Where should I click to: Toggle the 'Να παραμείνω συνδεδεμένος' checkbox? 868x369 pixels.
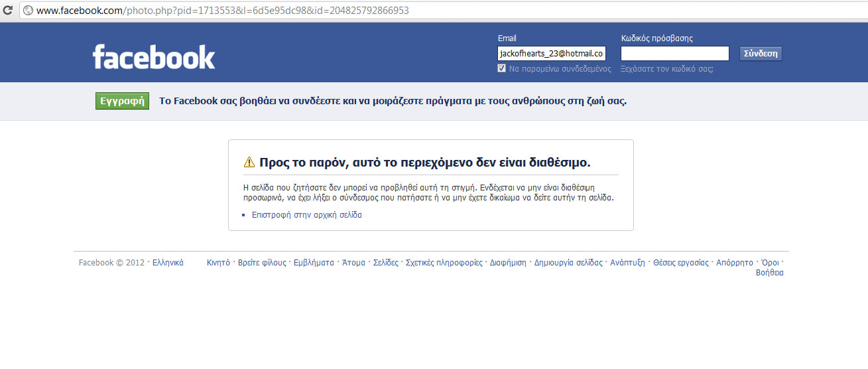(502, 68)
